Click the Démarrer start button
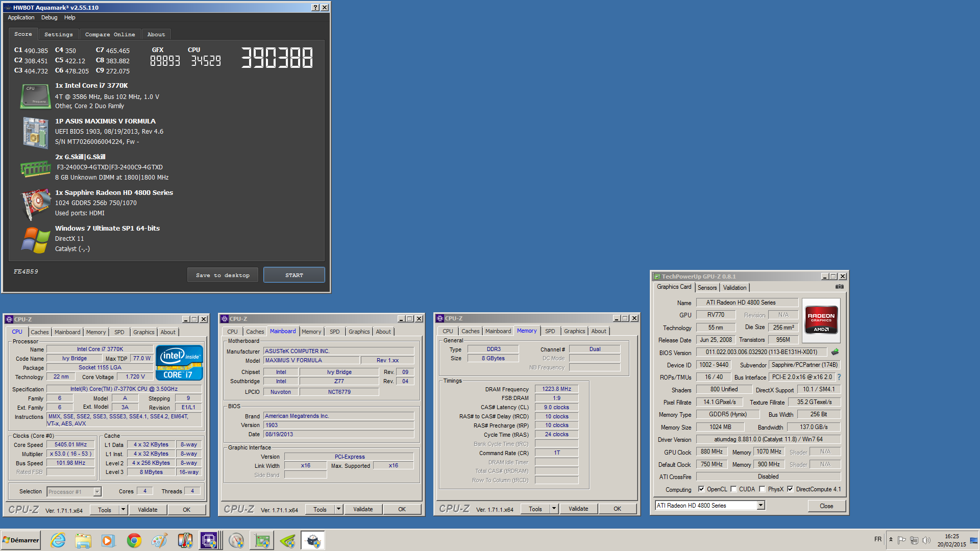 click(x=20, y=540)
